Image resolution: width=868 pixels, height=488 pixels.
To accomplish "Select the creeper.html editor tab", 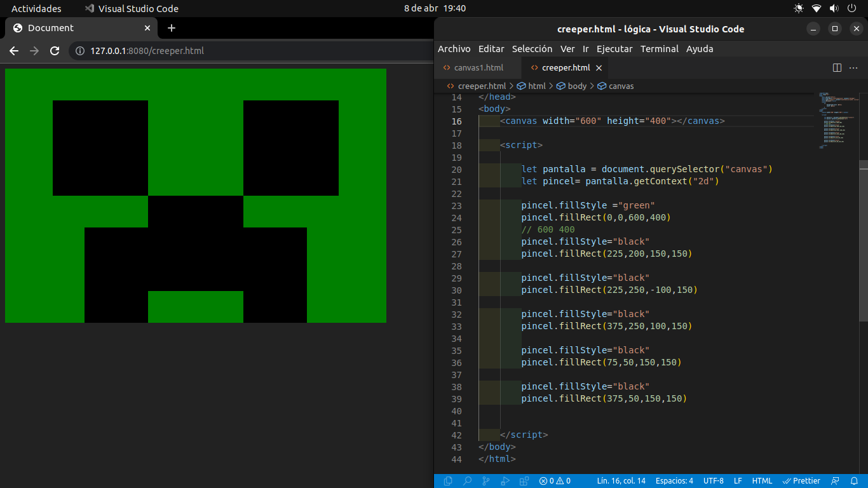I will tap(565, 67).
